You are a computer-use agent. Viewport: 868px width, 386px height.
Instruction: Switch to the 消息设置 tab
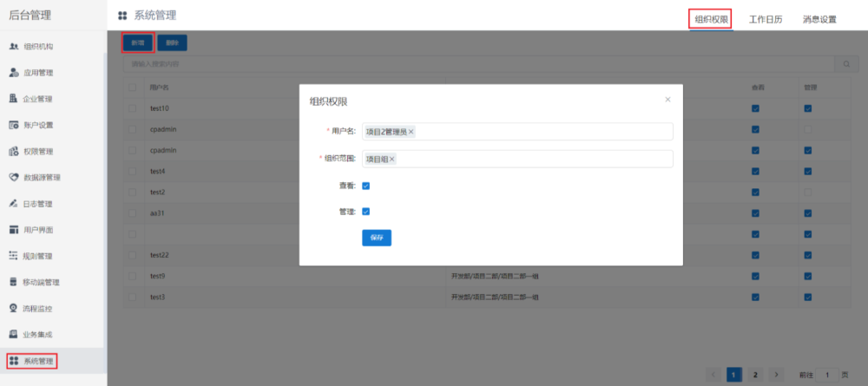819,19
